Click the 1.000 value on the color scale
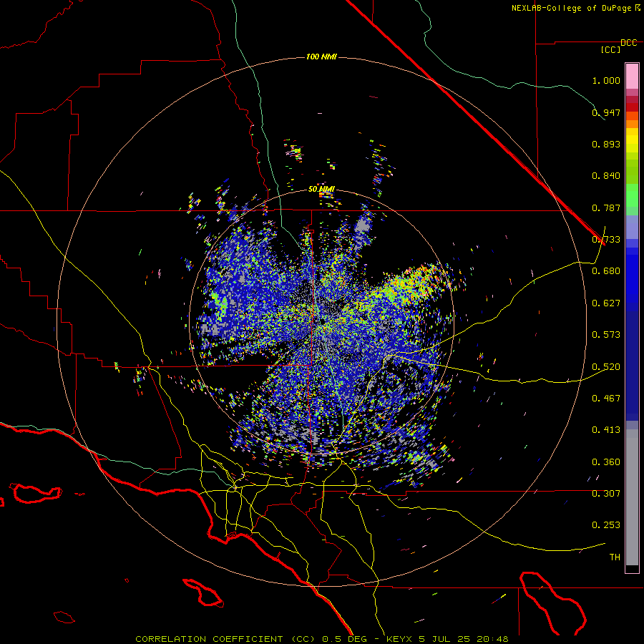This screenshot has width=644, height=644. point(606,80)
